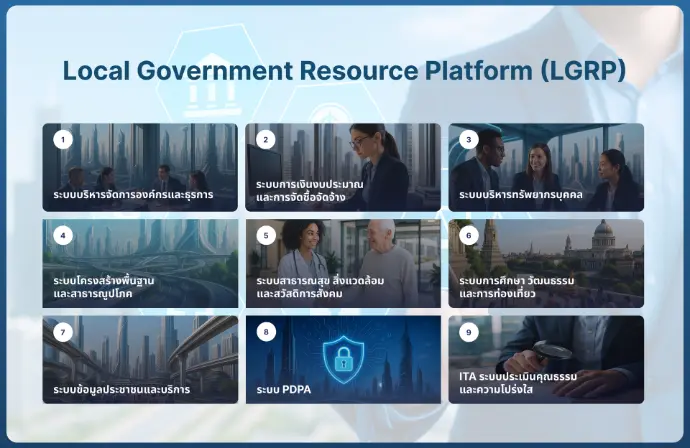Screen dimensions: 690x448
Task: Click the number 5 circle badge
Action: tap(266, 236)
